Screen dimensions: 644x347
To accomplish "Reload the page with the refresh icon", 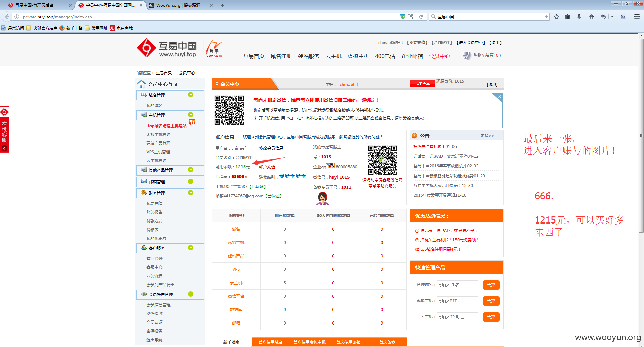I will pos(421,17).
